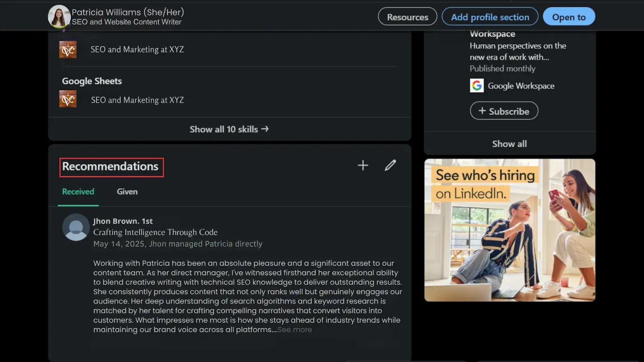Click the Google Workspace logo icon

tap(477, 86)
